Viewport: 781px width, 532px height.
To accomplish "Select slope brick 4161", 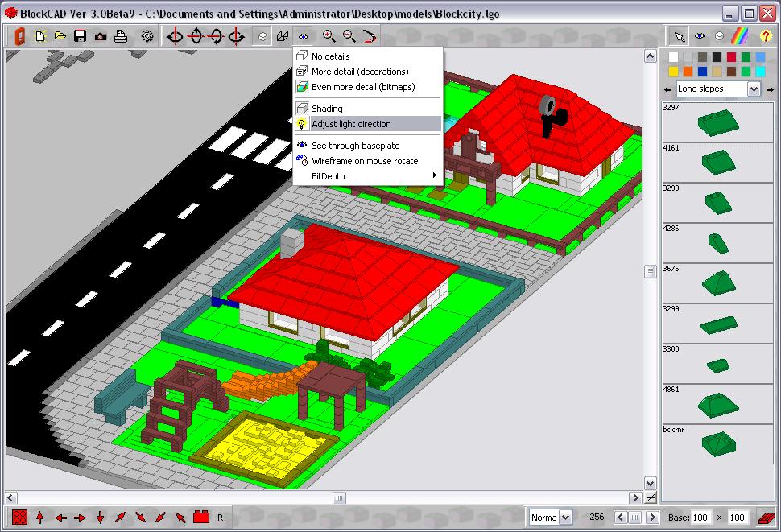I will point(717,163).
